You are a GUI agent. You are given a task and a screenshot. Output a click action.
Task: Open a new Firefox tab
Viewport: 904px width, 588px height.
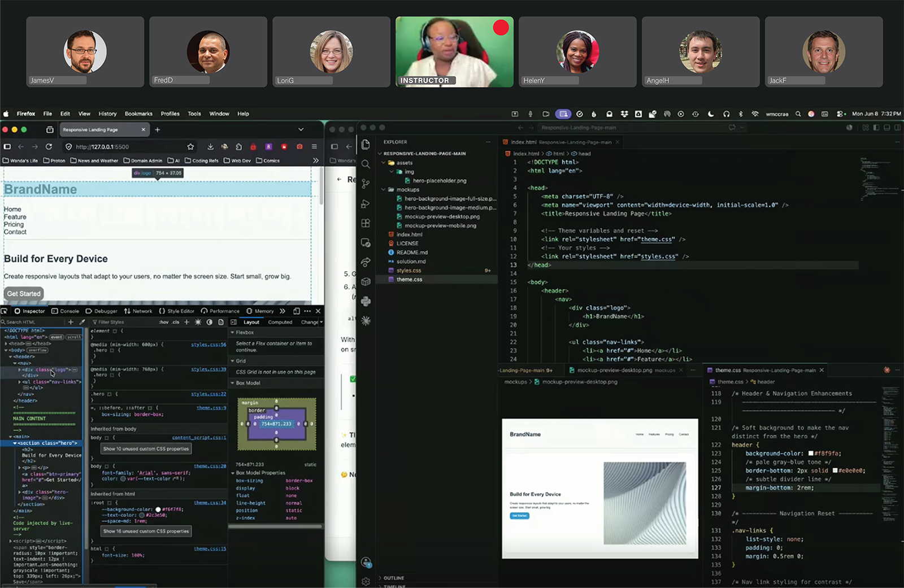click(x=158, y=130)
